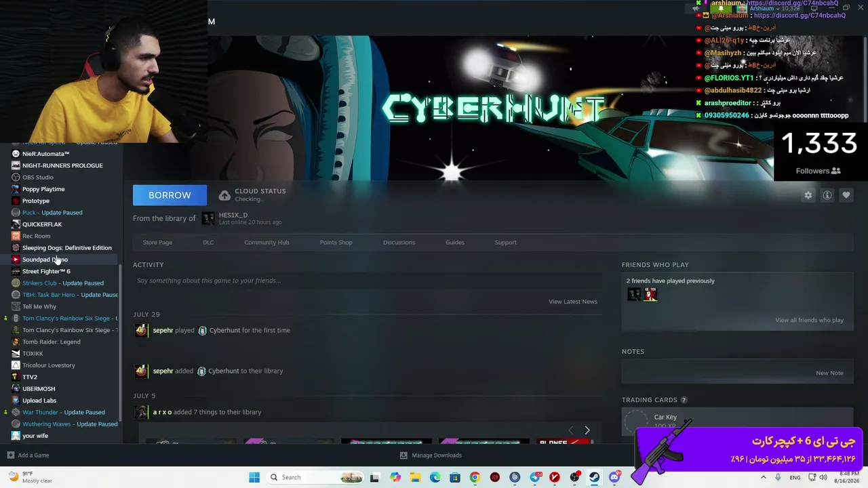Click the activity comment input field

tap(368, 281)
